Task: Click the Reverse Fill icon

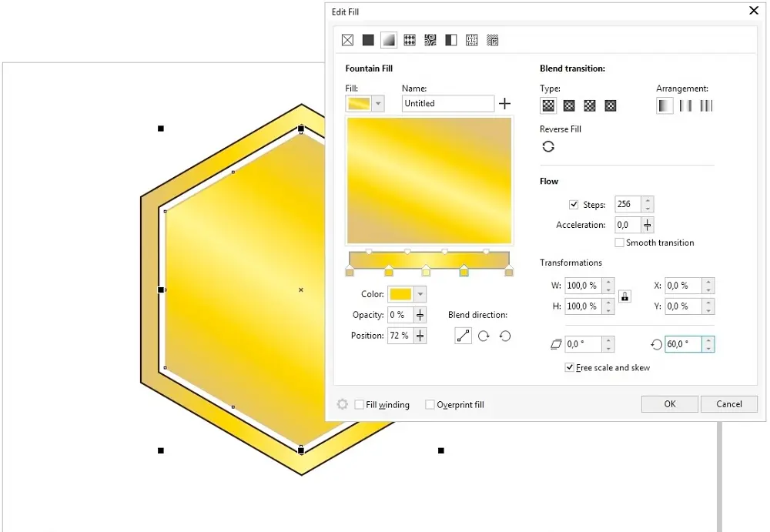Action: (548, 146)
